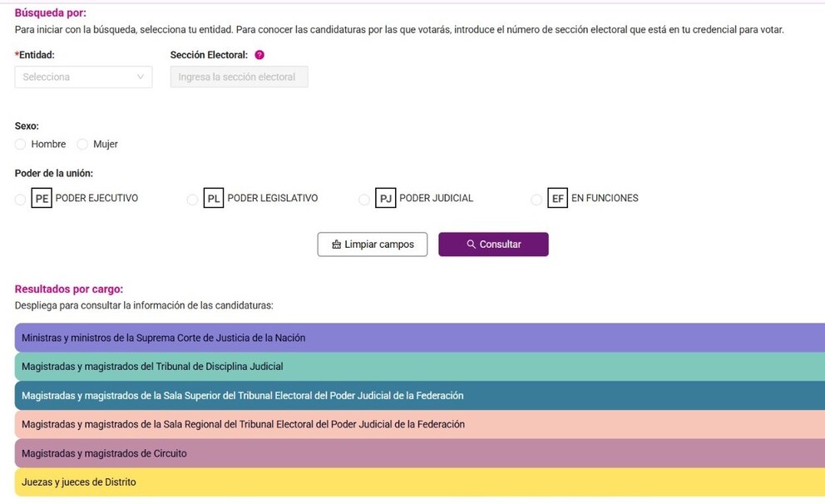Expand Magistradas y magistrados de Circuito
This screenshot has height=504, width=825.
(420, 453)
